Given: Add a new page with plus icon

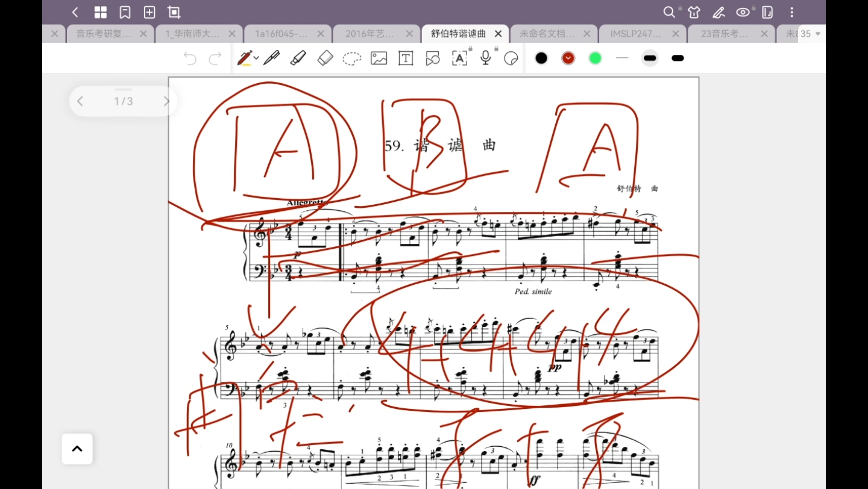Looking at the screenshot, I should point(149,12).
